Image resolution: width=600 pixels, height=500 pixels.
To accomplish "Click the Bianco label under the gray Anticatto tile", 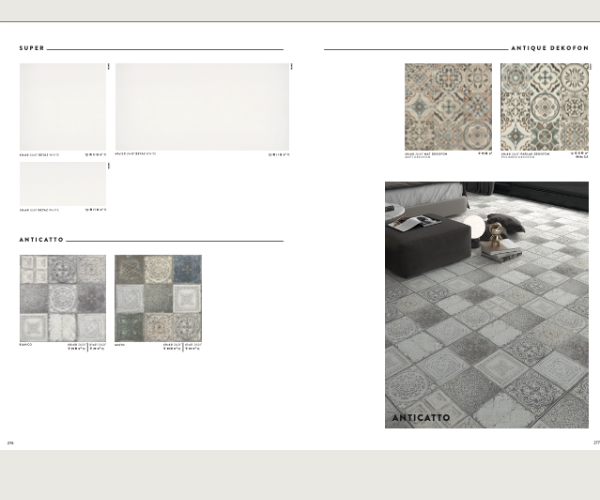I will point(27,345).
